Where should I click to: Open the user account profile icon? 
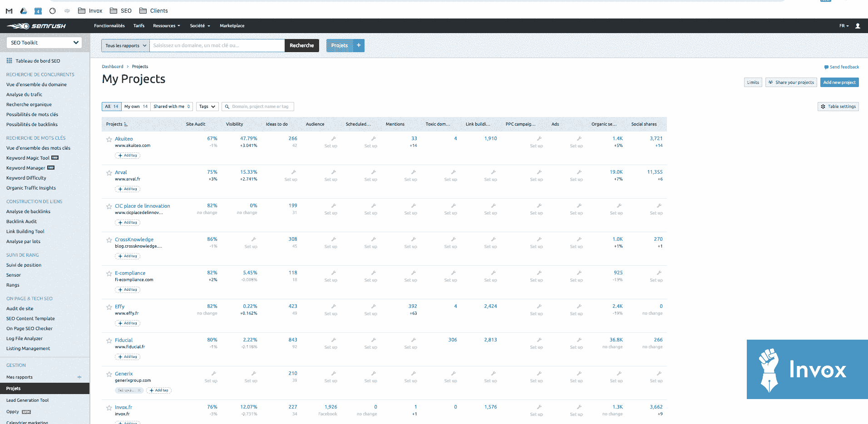[x=858, y=26]
